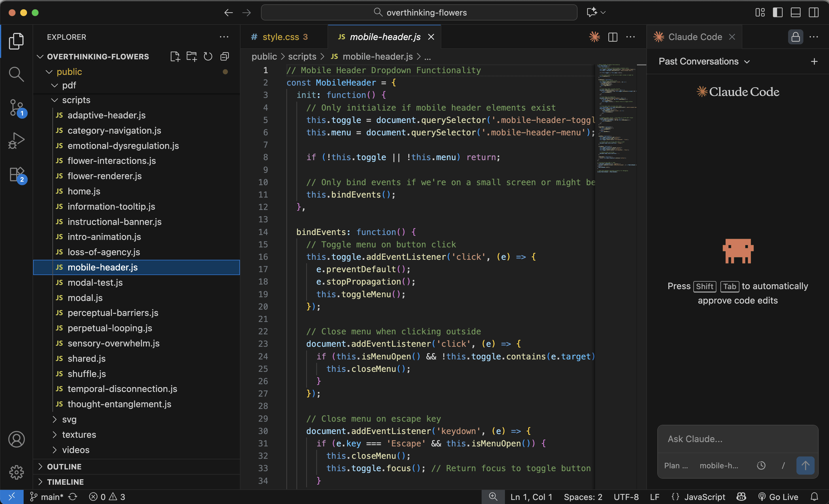This screenshot has height=504, width=829.
Task: Toggle the secondary sidebar visibility
Action: 813,13
